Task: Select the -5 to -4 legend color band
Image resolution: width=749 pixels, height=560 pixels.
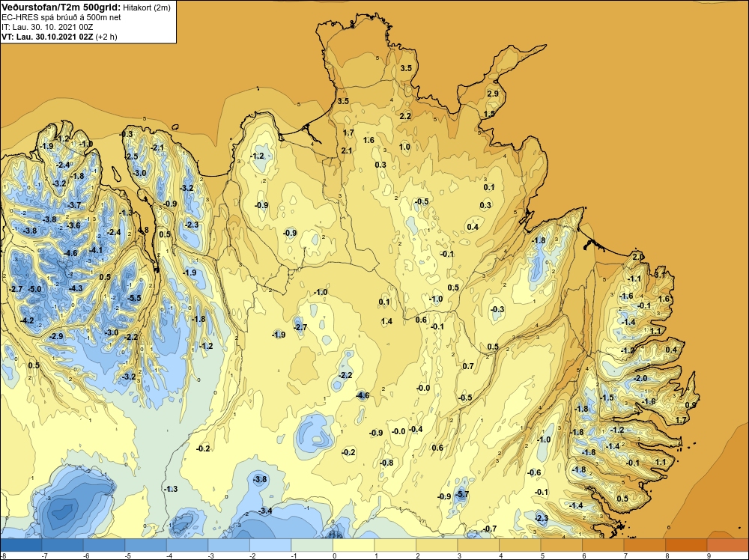Action: click(x=146, y=545)
